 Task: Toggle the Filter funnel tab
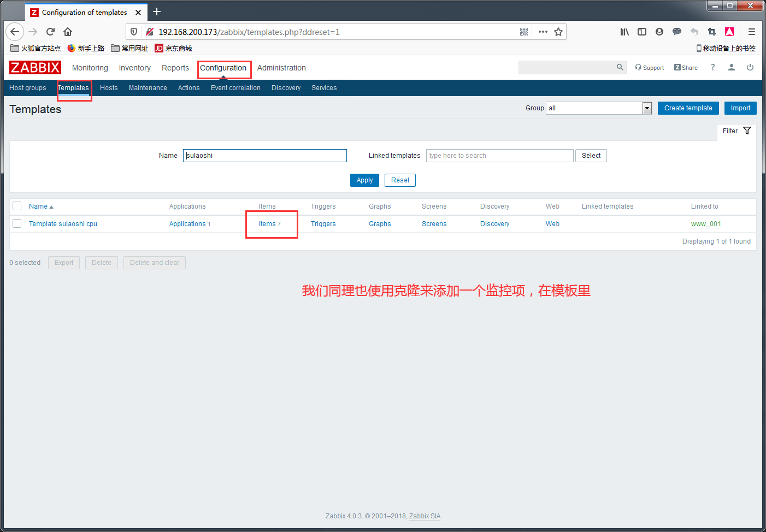point(736,131)
